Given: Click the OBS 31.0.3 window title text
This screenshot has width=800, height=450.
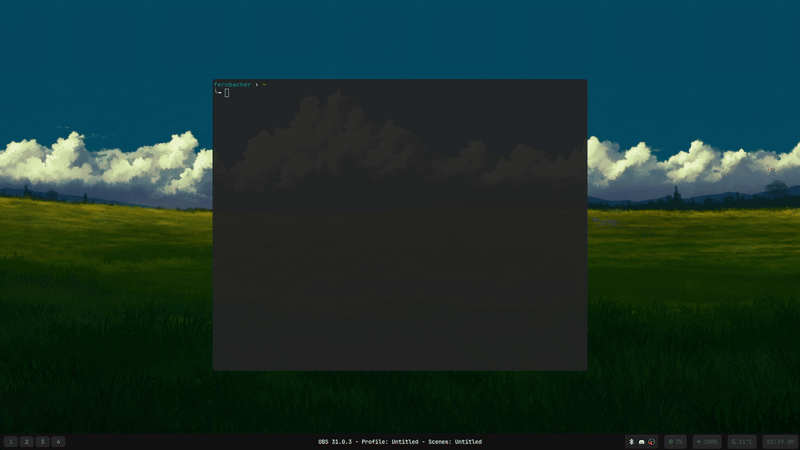Looking at the screenshot, I should point(400,441).
